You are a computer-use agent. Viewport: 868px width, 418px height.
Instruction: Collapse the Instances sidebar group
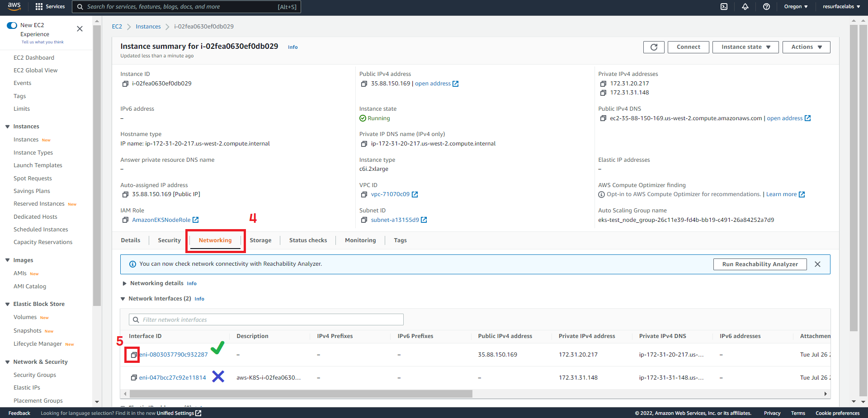[7, 127]
